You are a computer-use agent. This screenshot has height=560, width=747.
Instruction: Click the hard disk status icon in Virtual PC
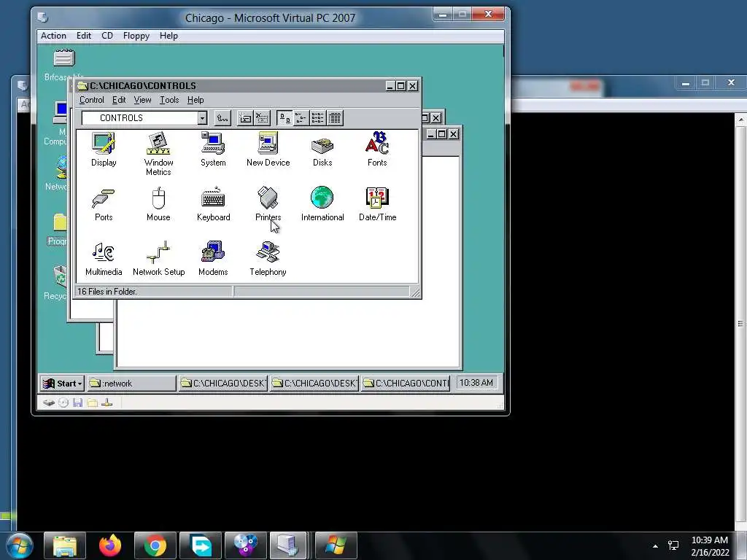[x=49, y=402]
